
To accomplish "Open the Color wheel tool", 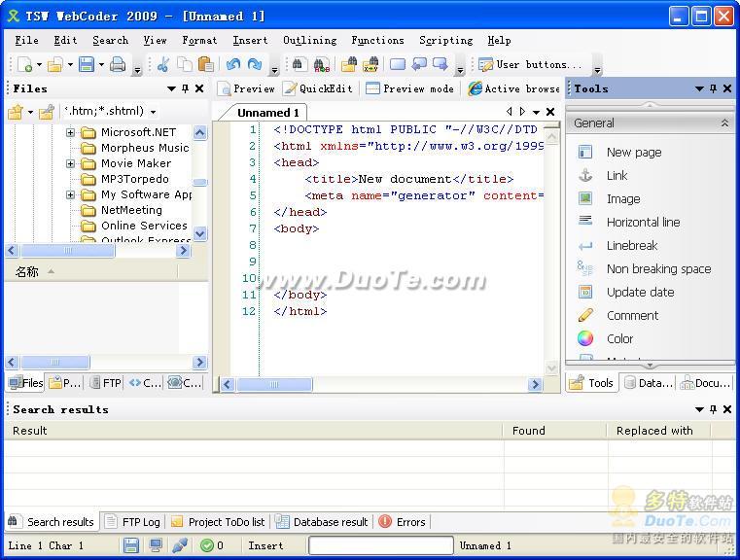I will (x=585, y=338).
